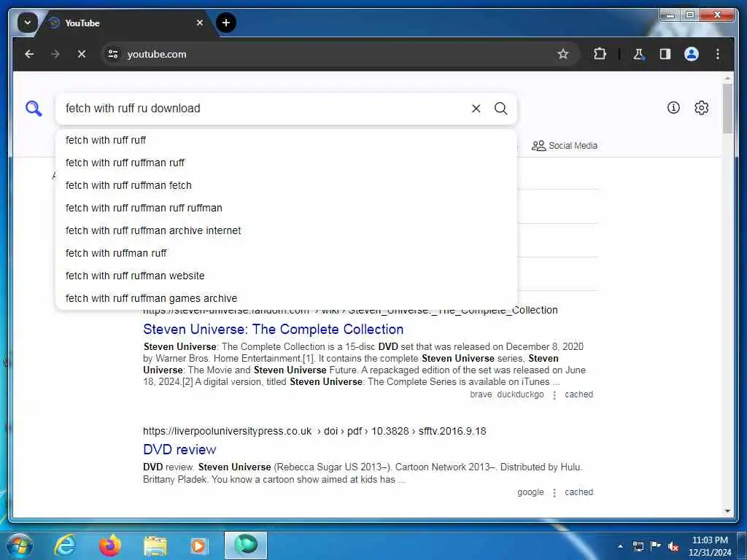747x560 pixels.
Task: Go forward to next page
Action: pos(55,54)
